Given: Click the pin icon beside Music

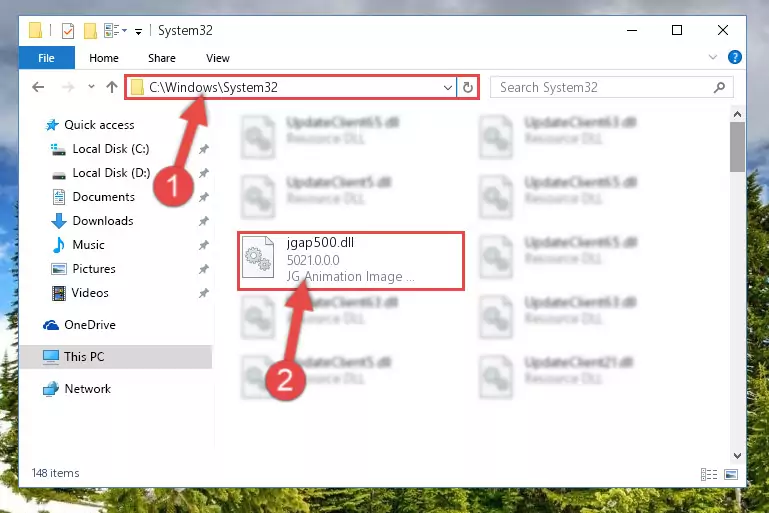Looking at the screenshot, I should click(204, 245).
